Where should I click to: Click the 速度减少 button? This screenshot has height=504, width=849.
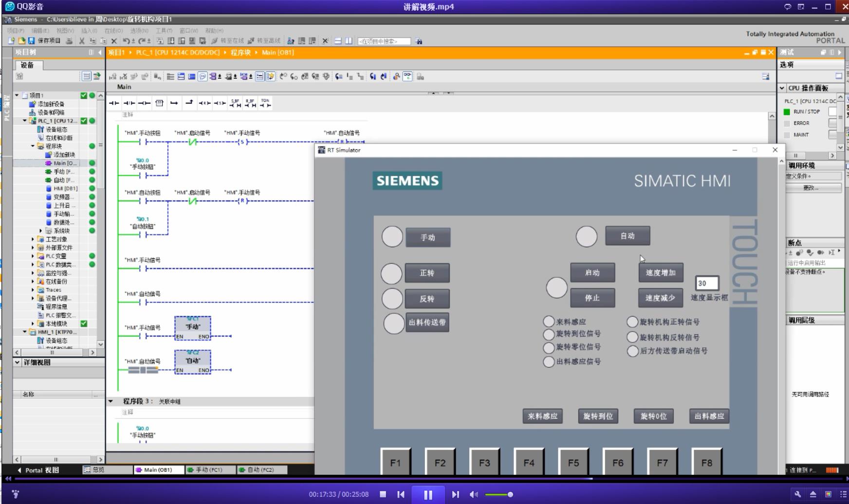point(660,298)
